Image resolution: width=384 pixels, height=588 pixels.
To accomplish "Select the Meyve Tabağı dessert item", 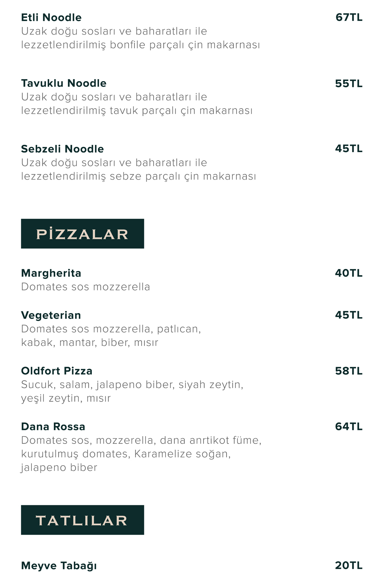I will click(x=59, y=566).
